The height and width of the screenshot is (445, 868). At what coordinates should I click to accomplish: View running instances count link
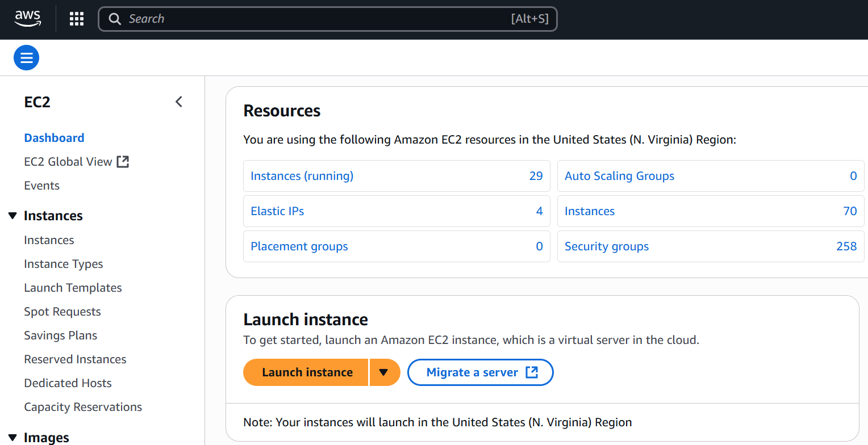pyautogui.click(x=302, y=175)
